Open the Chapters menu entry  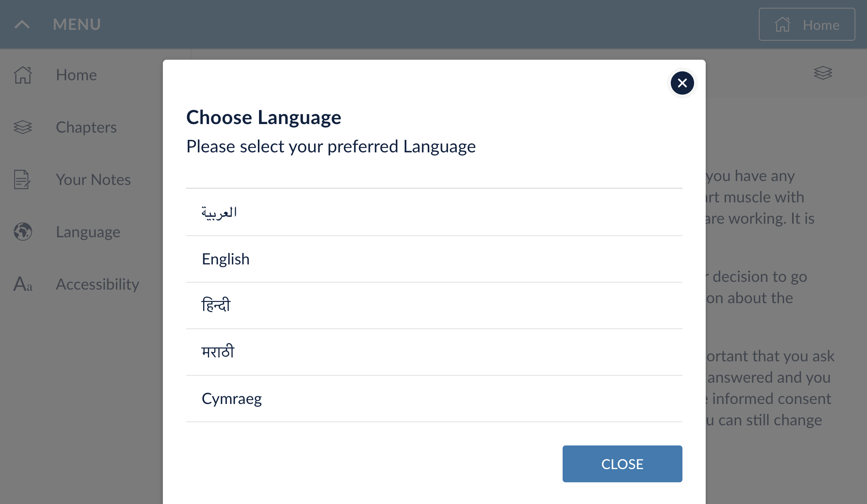86,127
